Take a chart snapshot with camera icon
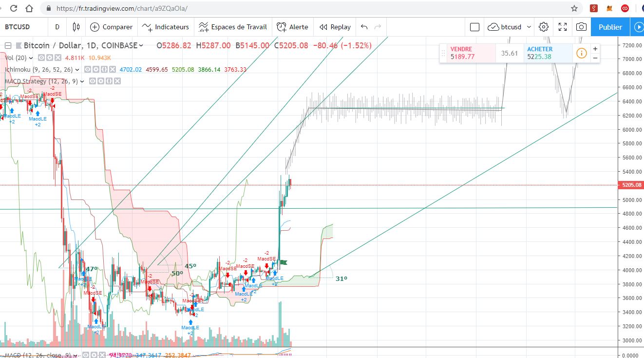The width and height of the screenshot is (644, 358). pos(581,27)
